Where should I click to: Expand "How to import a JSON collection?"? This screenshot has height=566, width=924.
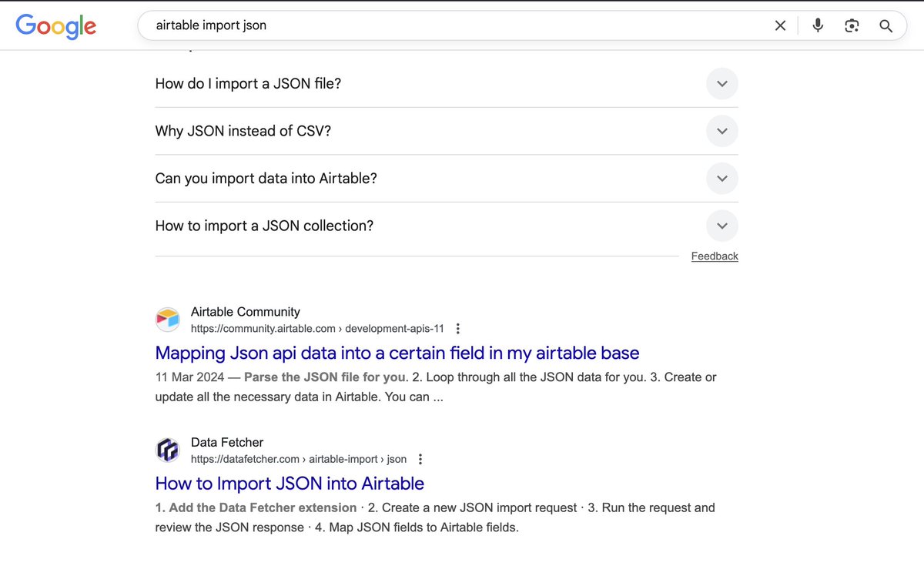[x=447, y=226]
